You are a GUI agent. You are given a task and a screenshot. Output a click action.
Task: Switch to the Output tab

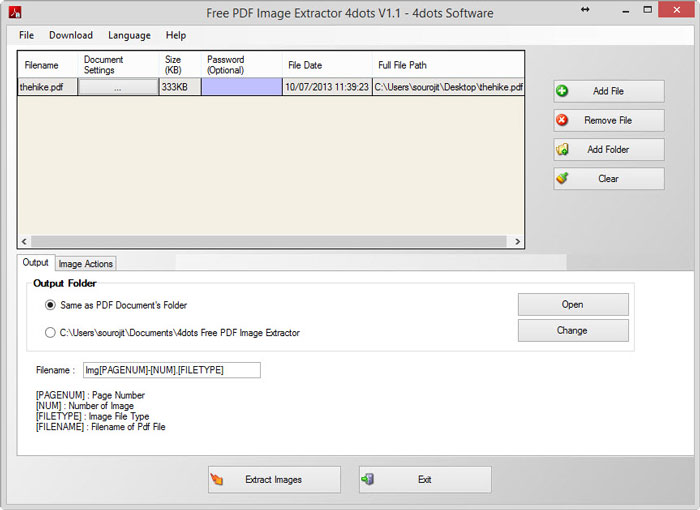(36, 263)
